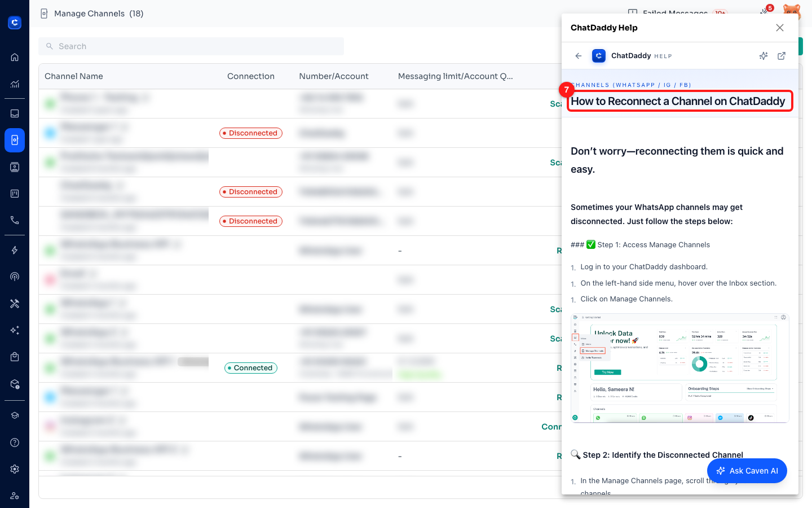The height and width of the screenshot is (508, 812).
Task: Open the package box icon in sidebar
Action: coord(15,384)
